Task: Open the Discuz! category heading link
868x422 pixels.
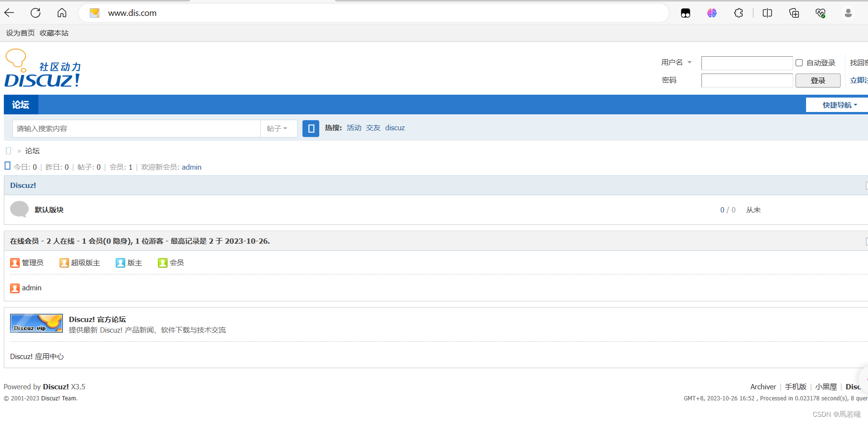Action: 23,186
